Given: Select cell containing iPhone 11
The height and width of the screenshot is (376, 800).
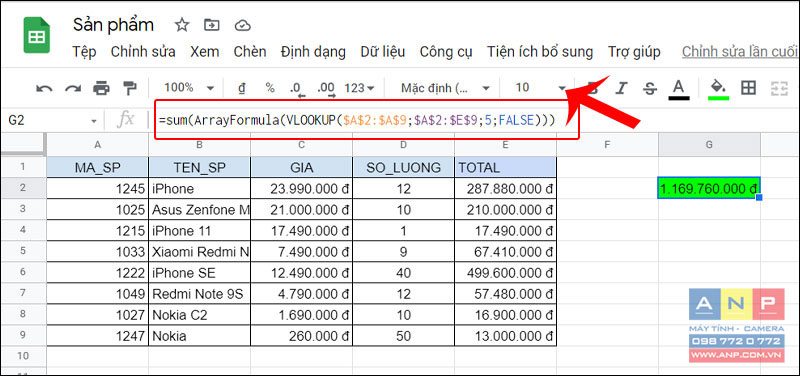Looking at the screenshot, I should [199, 231].
